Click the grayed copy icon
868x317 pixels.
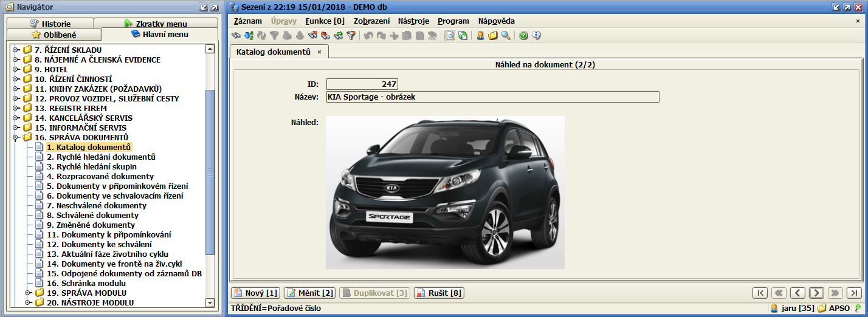click(406, 35)
